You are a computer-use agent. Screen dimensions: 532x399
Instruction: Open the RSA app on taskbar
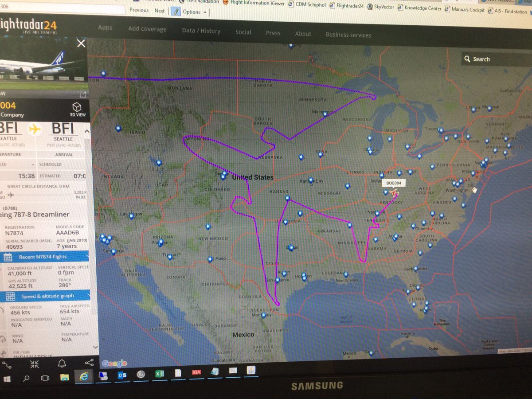(196, 373)
